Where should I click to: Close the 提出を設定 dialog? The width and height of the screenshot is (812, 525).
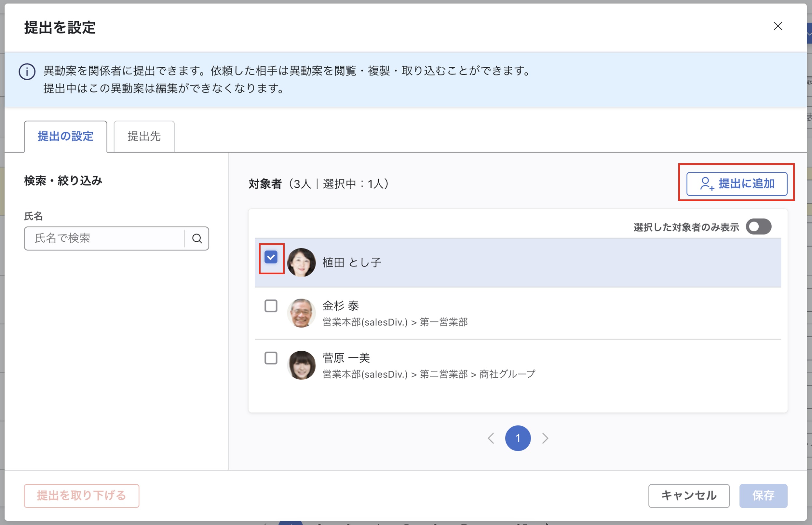point(778,26)
